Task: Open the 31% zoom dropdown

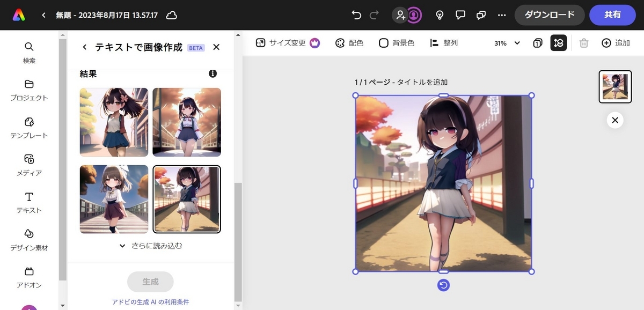Action: [507, 43]
